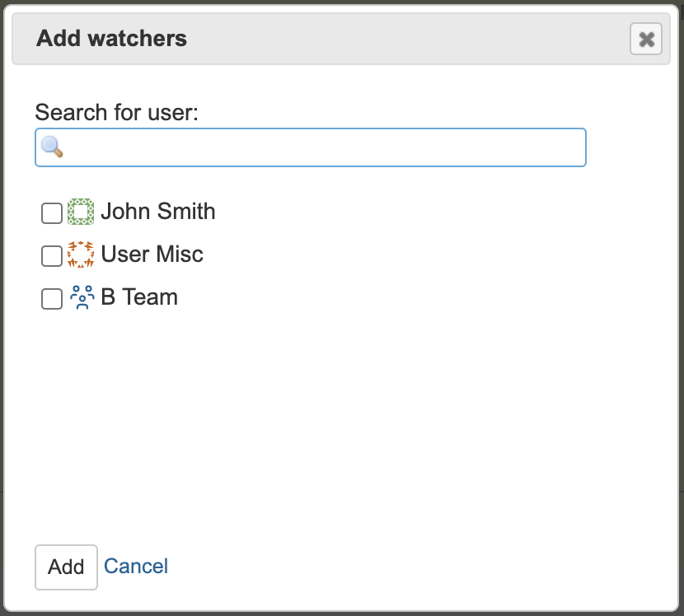Click blank space right of Cancel link
684x616 pixels.
[x=392, y=567]
